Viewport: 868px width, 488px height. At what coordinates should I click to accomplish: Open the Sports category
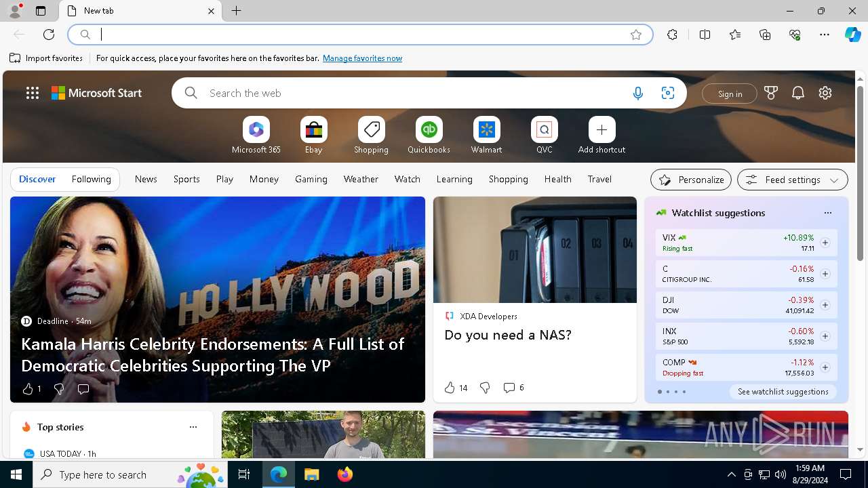[x=186, y=179]
